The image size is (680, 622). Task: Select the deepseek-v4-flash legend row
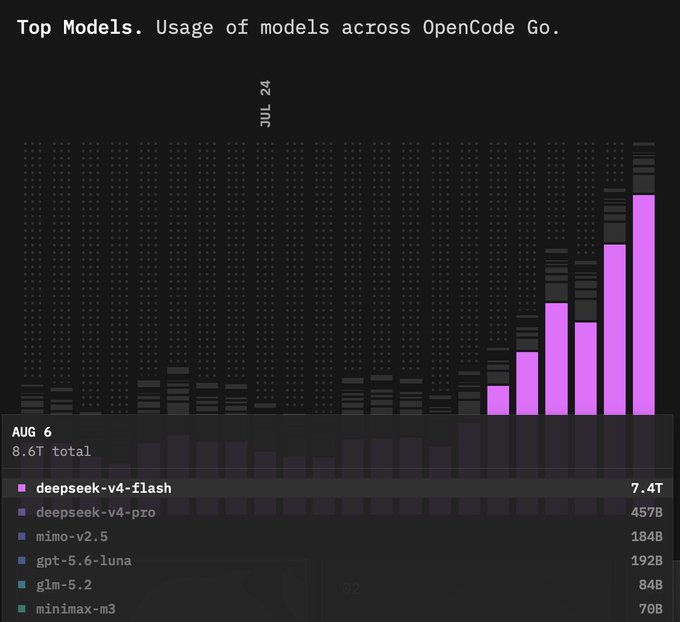pyautogui.click(x=338, y=488)
